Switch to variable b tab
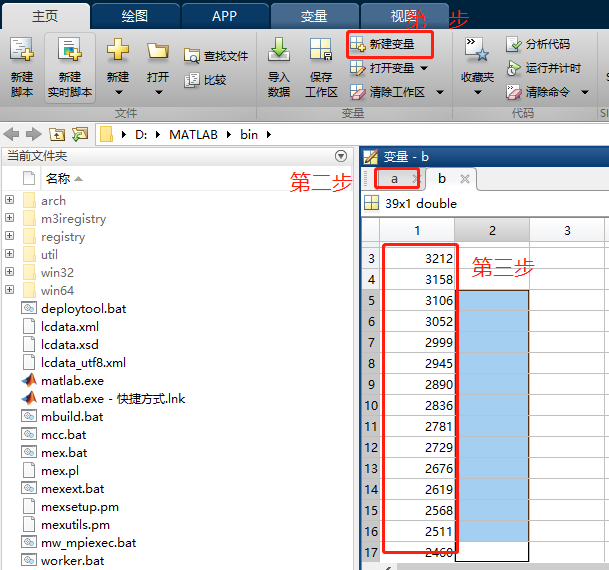 click(x=442, y=179)
